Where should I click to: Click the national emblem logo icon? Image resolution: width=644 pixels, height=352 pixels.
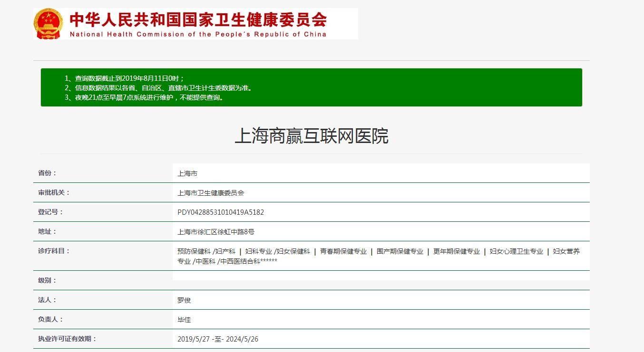(x=48, y=24)
